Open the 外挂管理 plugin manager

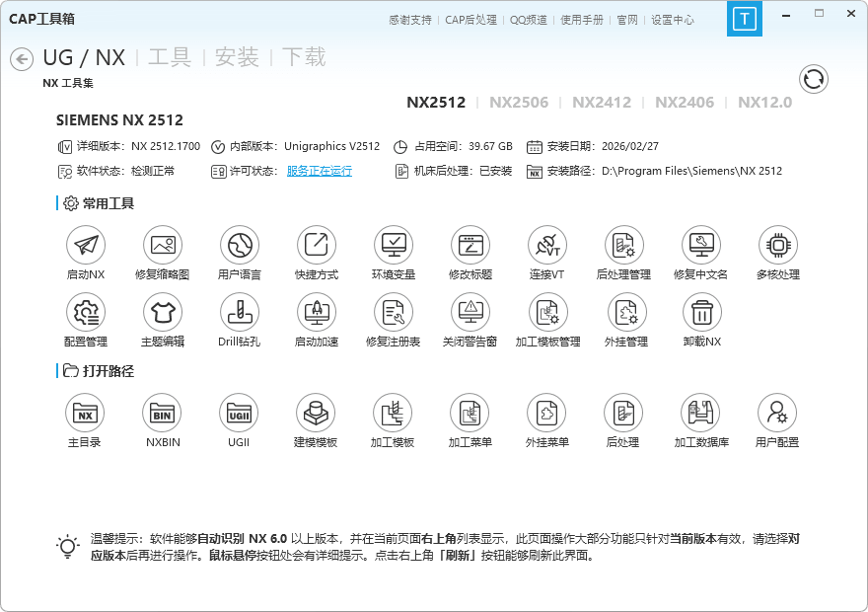(626, 312)
